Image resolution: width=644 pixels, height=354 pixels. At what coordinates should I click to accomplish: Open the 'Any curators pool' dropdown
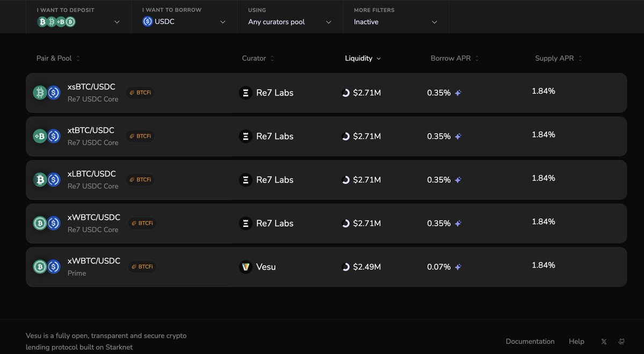pyautogui.click(x=290, y=22)
